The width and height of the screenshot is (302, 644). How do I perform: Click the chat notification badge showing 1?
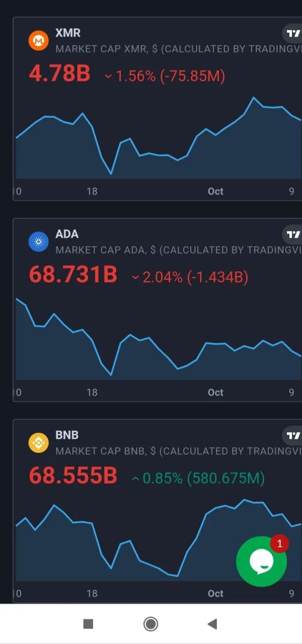[279, 544]
